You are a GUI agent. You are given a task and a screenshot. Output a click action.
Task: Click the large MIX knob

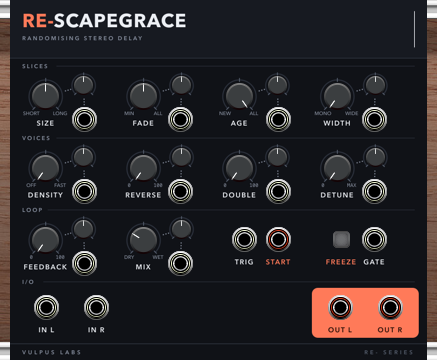(x=143, y=239)
